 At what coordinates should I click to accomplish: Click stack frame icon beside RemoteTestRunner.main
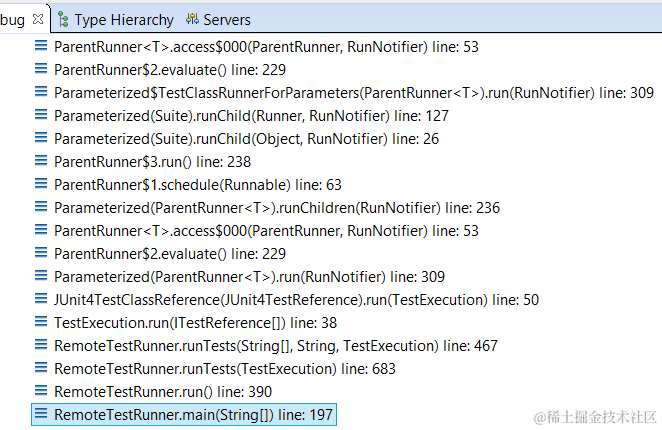point(41,414)
